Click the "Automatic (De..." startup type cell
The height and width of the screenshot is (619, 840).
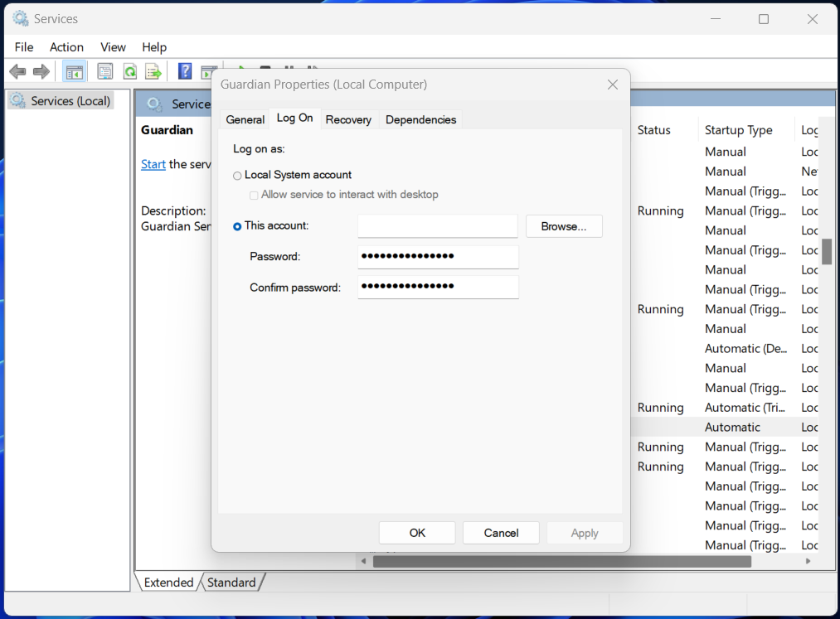tap(745, 349)
